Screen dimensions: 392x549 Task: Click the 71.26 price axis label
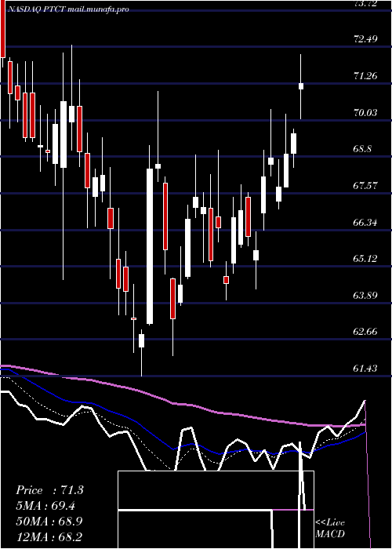tap(365, 75)
